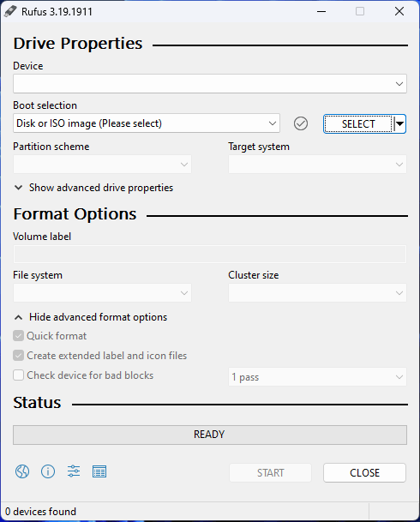The width and height of the screenshot is (420, 522).
Task: Click the About information icon
Action: pos(48,471)
